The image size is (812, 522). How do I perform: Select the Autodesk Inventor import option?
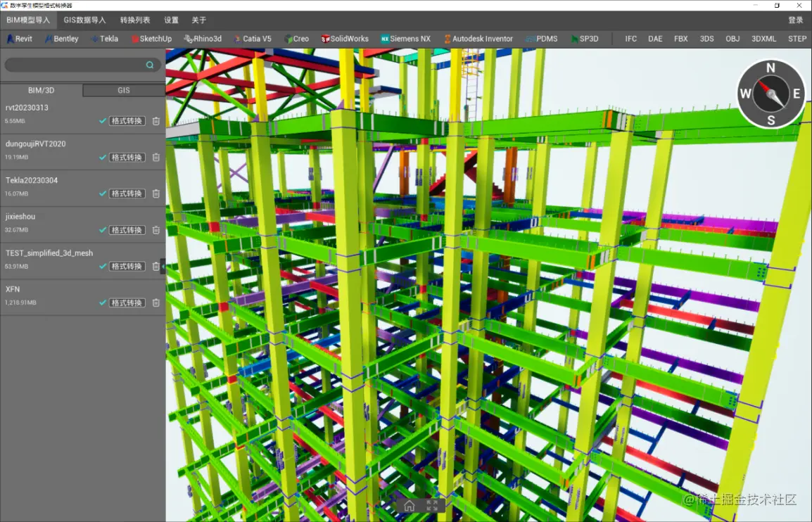click(478, 39)
